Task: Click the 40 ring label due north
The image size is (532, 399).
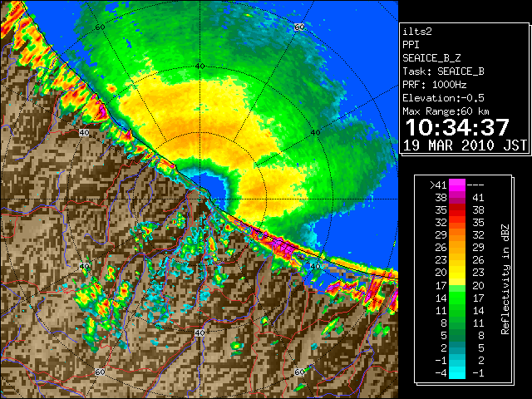Action: click(199, 66)
